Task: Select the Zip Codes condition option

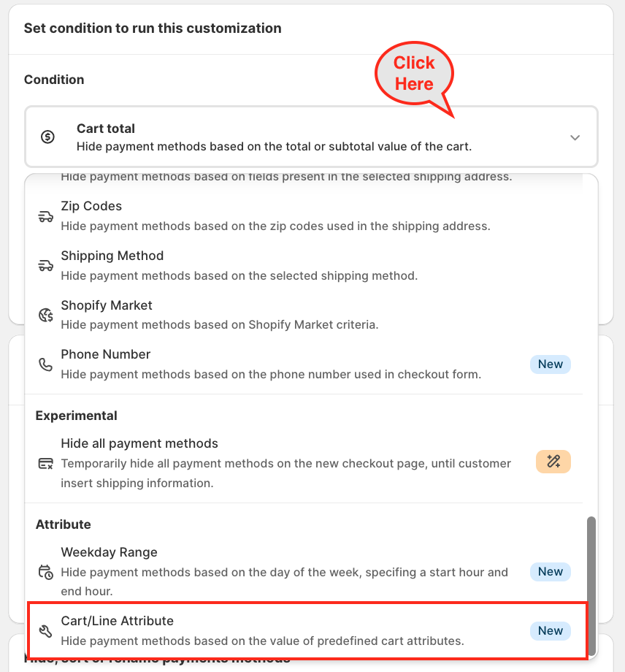Action: point(275,215)
